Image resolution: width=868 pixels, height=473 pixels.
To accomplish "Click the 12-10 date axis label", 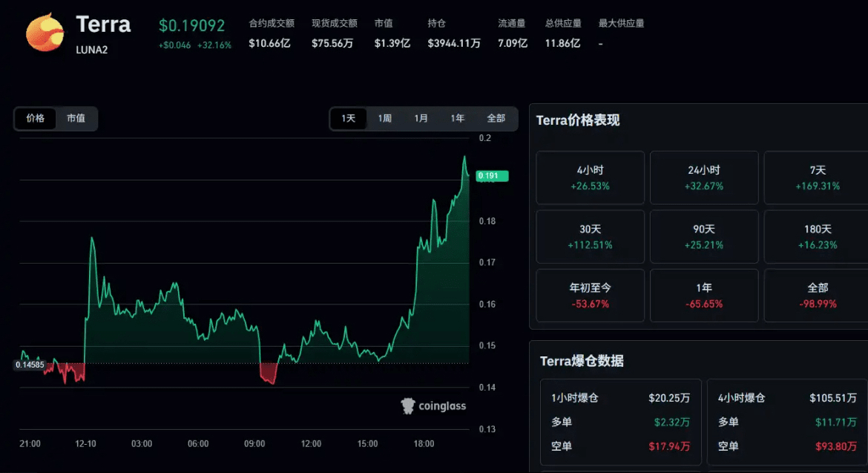I will [86, 443].
